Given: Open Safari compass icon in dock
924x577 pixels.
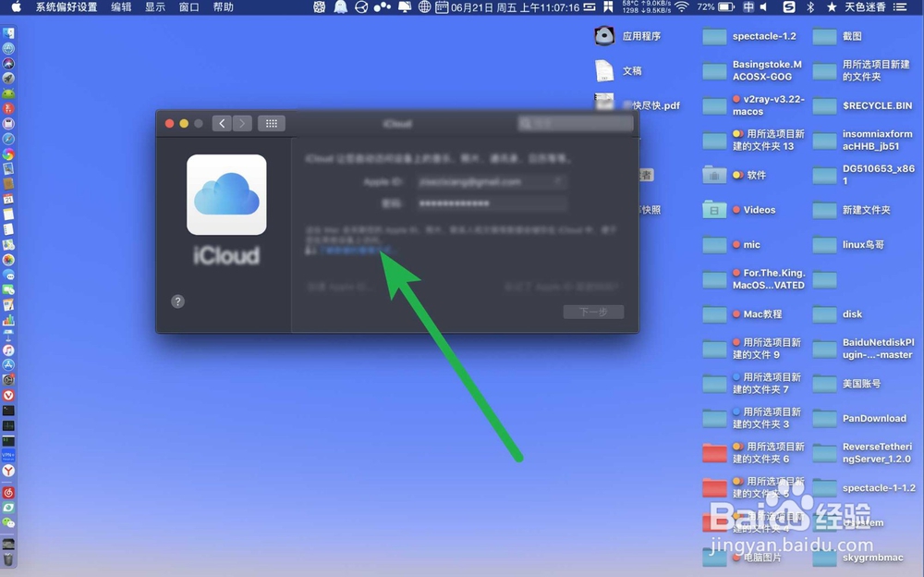Looking at the screenshot, I should (8, 139).
